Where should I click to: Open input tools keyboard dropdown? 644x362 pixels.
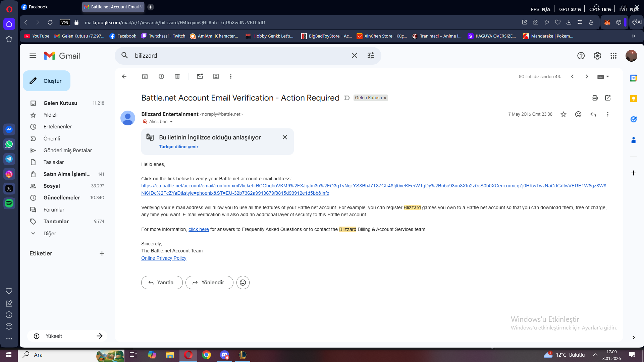603,77
